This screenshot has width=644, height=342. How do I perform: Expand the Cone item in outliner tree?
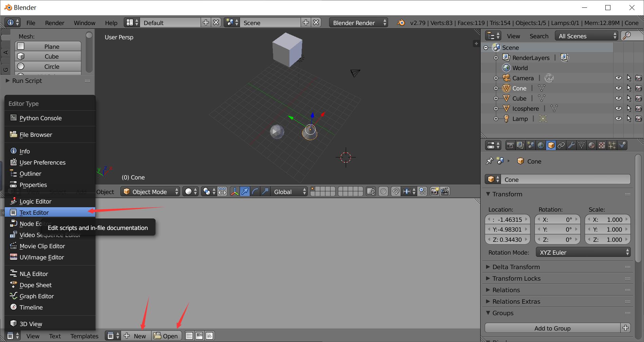(x=496, y=88)
